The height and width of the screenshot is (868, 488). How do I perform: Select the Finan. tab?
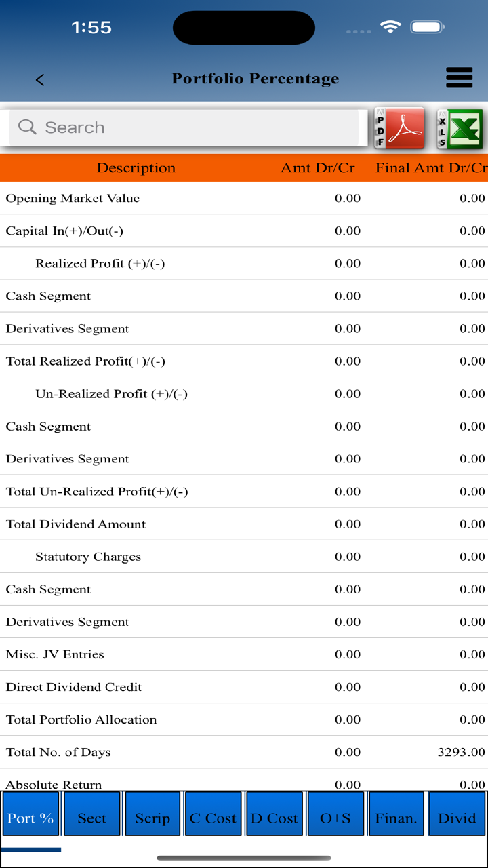(x=396, y=818)
